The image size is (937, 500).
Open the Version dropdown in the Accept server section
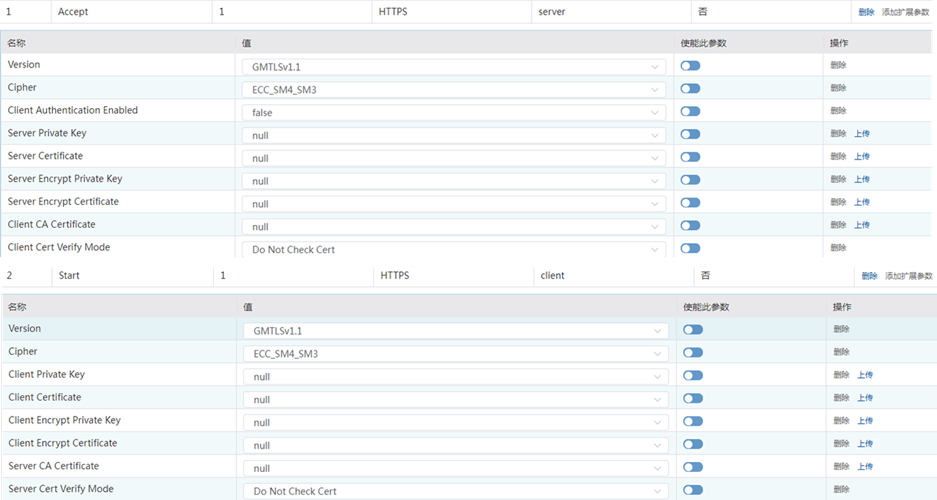[x=454, y=67]
